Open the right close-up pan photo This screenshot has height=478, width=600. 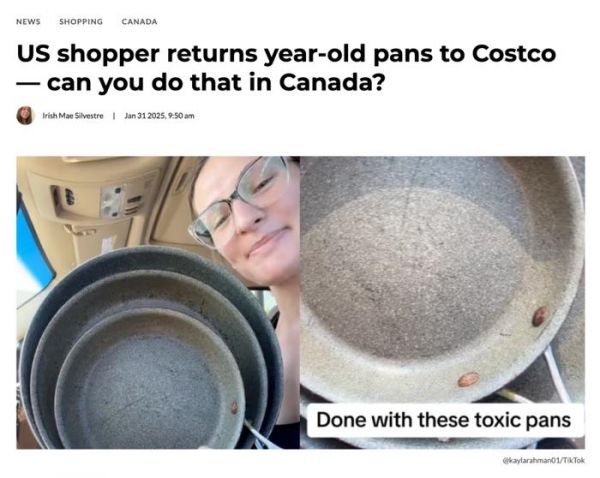pos(442,302)
